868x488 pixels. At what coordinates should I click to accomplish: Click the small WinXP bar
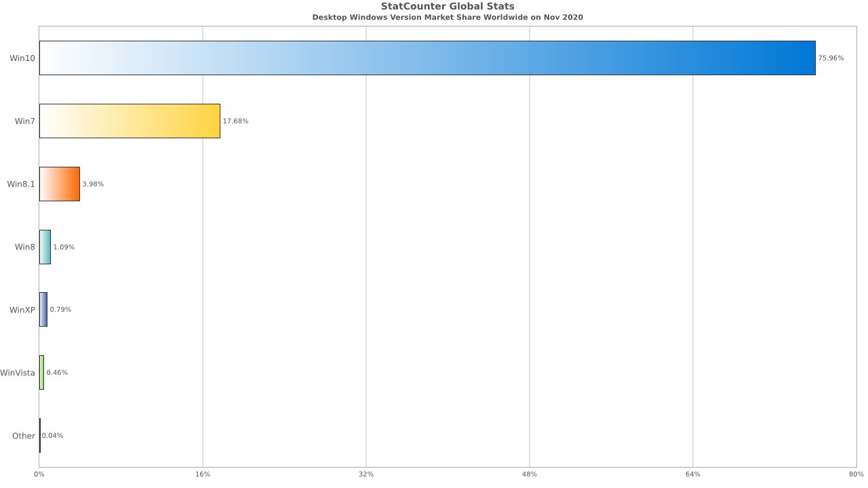click(43, 310)
